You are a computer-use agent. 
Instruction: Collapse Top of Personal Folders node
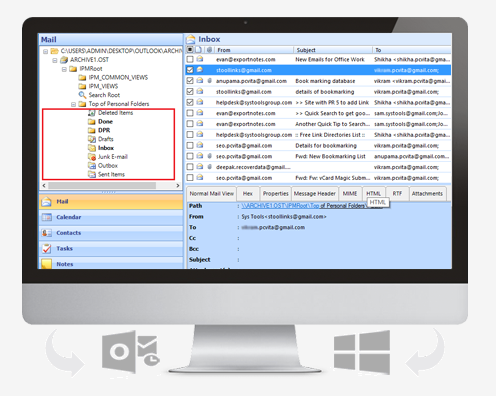[74, 104]
